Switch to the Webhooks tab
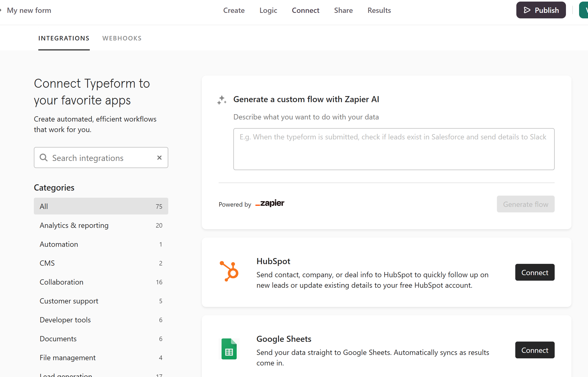 (122, 38)
